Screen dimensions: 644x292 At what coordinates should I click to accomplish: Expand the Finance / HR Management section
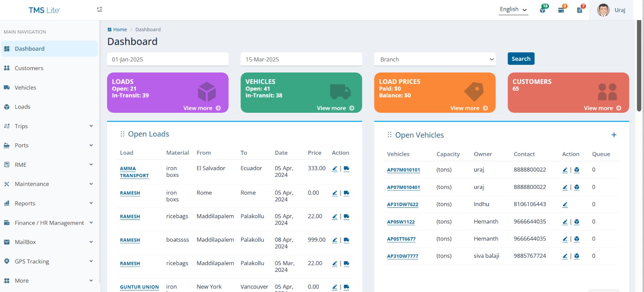49,223
